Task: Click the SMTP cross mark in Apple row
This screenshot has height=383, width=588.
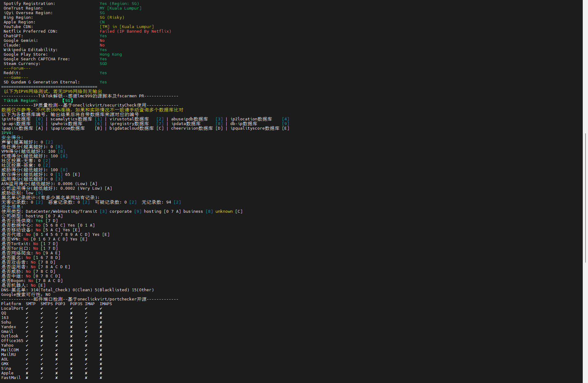Action: (x=27, y=373)
